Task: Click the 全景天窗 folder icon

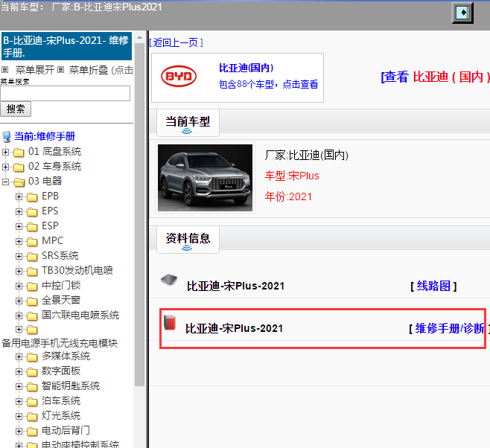Action: pyautogui.click(x=32, y=301)
